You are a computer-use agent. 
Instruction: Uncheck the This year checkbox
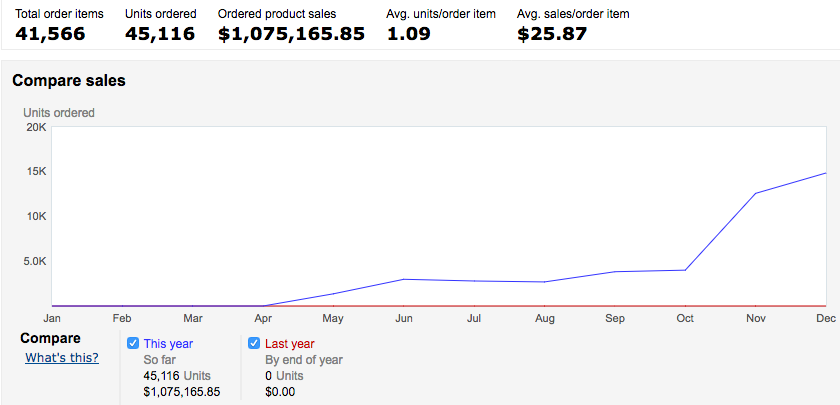[133, 343]
